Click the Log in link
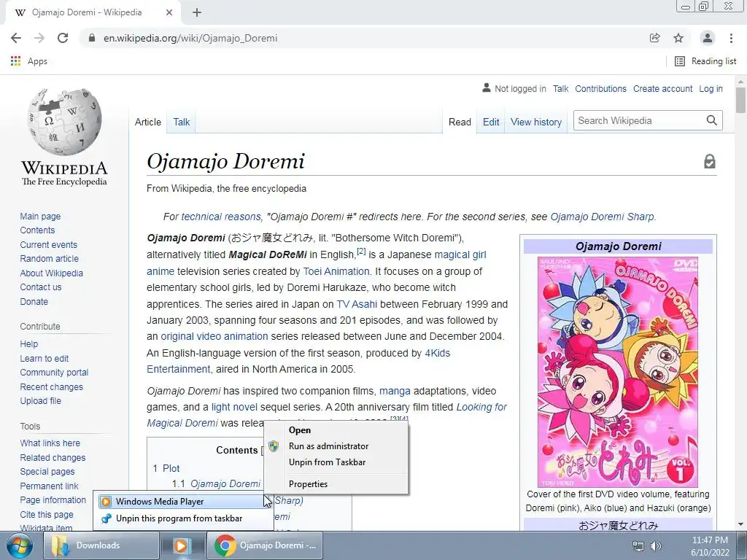747x560 pixels. [711, 88]
